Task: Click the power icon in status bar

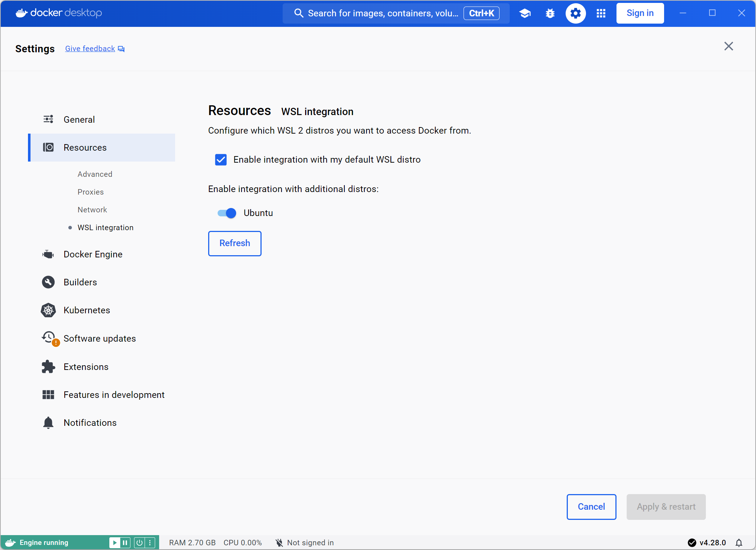Action: pyautogui.click(x=140, y=543)
